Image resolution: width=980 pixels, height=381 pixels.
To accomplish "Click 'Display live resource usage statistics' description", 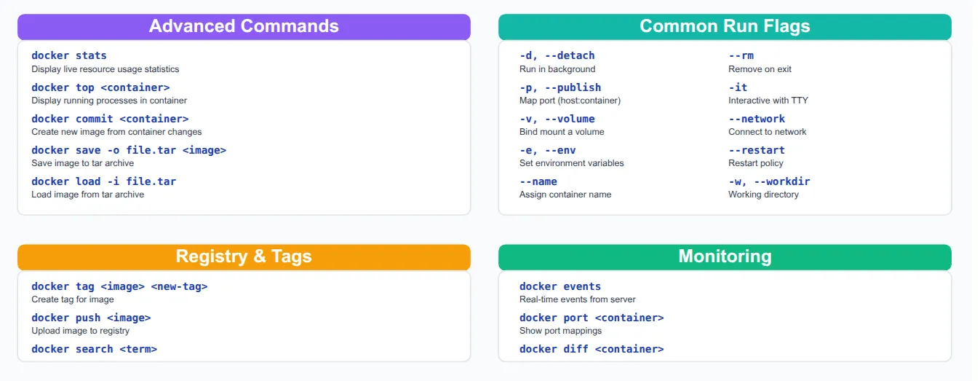I will [x=105, y=69].
